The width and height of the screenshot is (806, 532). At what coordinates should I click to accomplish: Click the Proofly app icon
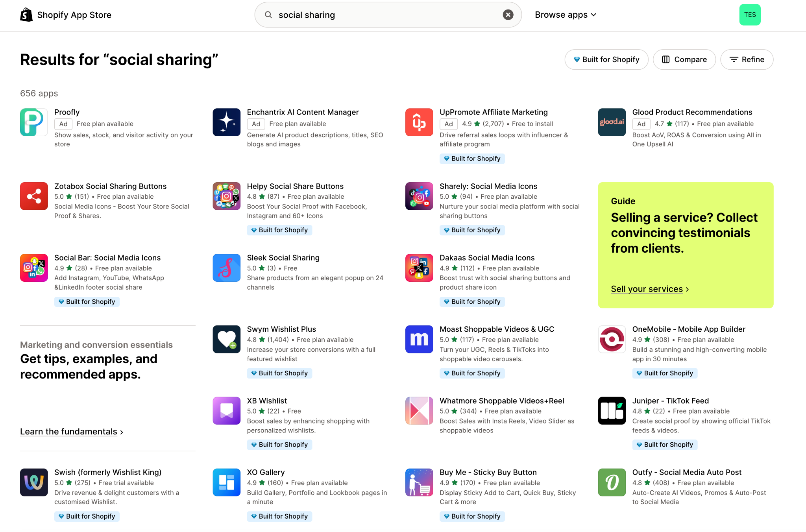point(34,122)
